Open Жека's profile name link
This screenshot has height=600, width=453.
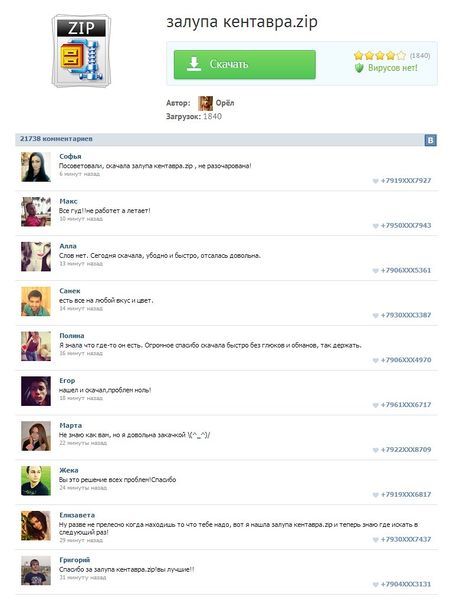68,470
